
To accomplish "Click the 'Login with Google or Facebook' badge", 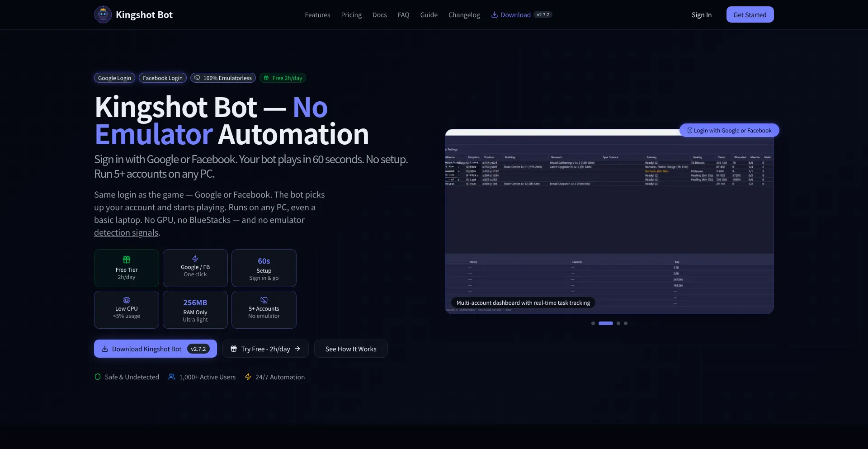I will tap(729, 130).
